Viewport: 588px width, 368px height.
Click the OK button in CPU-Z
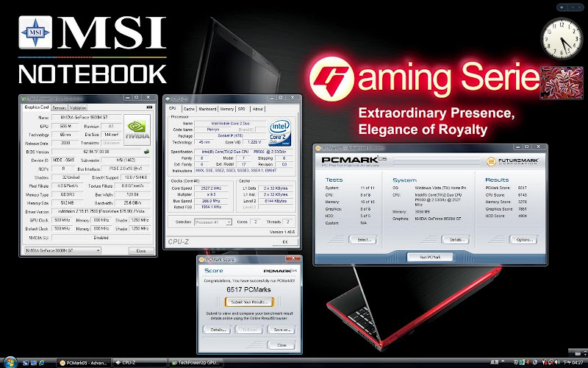[x=285, y=242]
